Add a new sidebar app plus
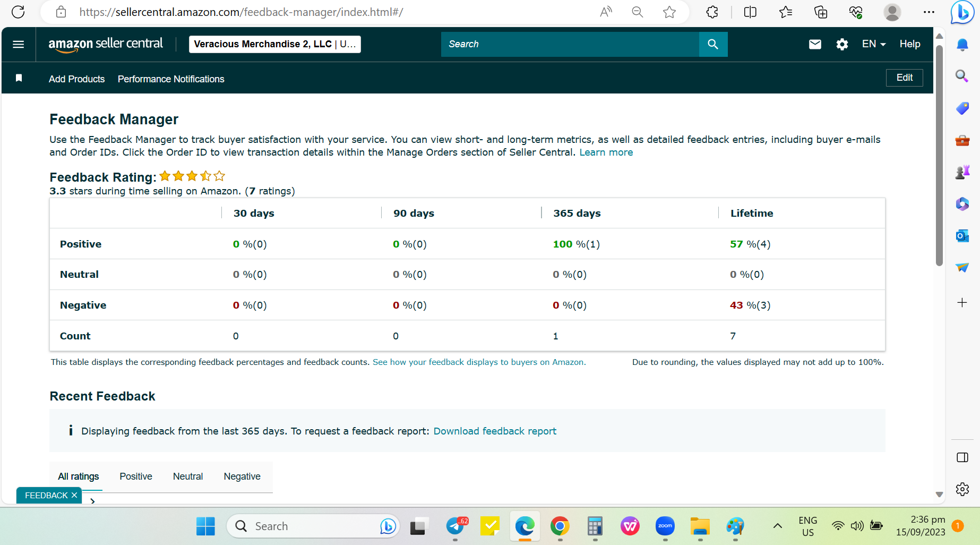This screenshot has width=980, height=545. [x=962, y=303]
